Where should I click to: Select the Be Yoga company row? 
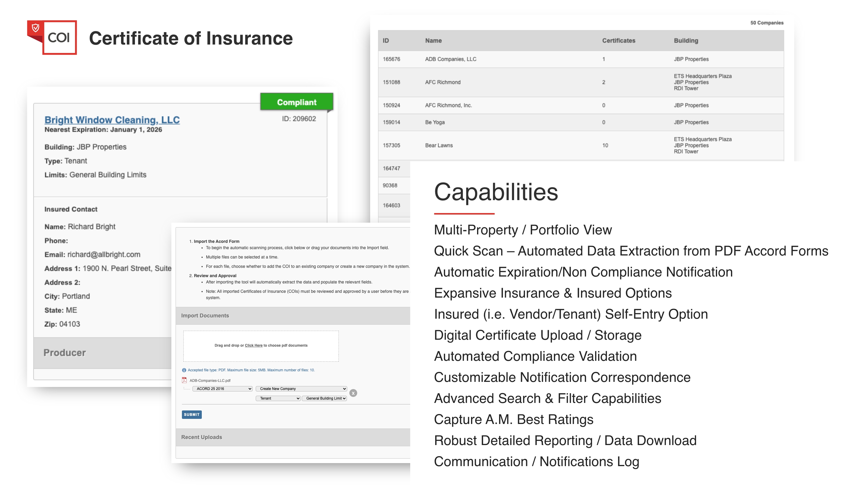(580, 122)
